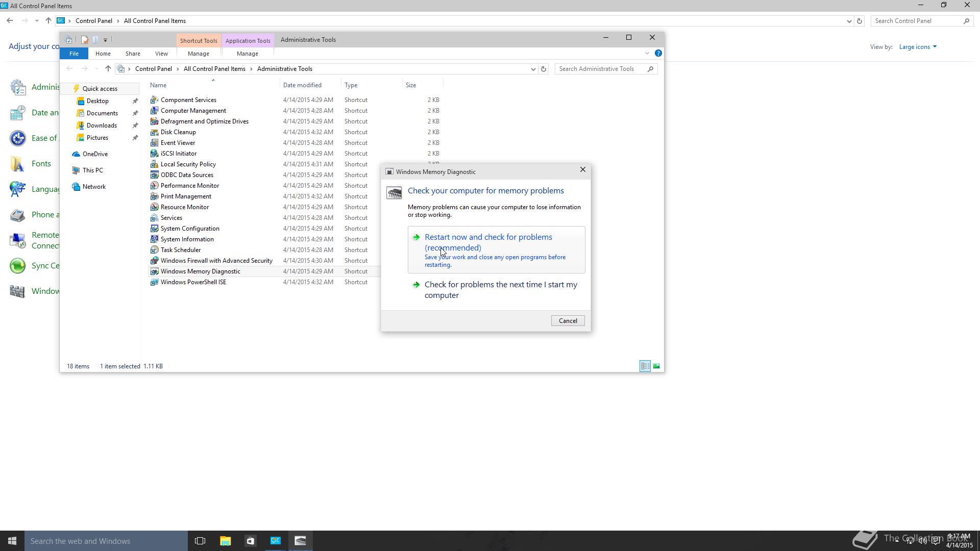980x551 pixels.
Task: Select the Windows PowerShell ISE icon
Action: click(x=154, y=282)
